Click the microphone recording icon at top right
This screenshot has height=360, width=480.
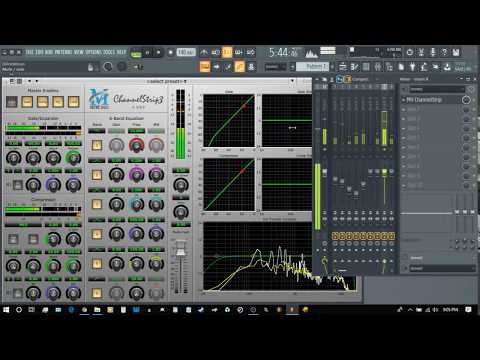(433, 52)
